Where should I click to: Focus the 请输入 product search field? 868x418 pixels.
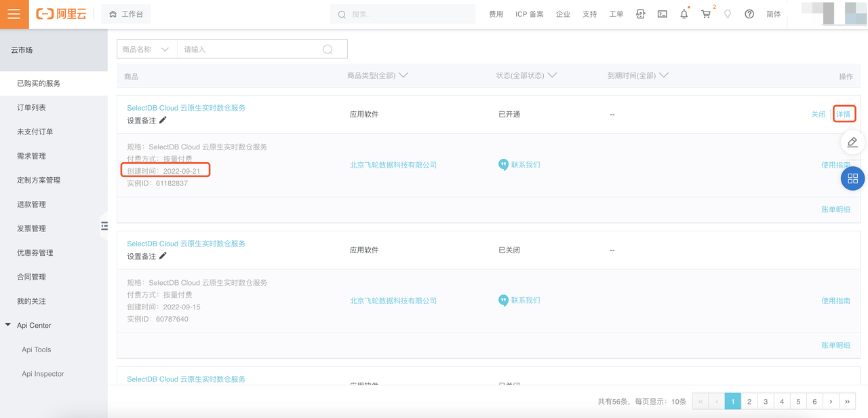[x=251, y=50]
